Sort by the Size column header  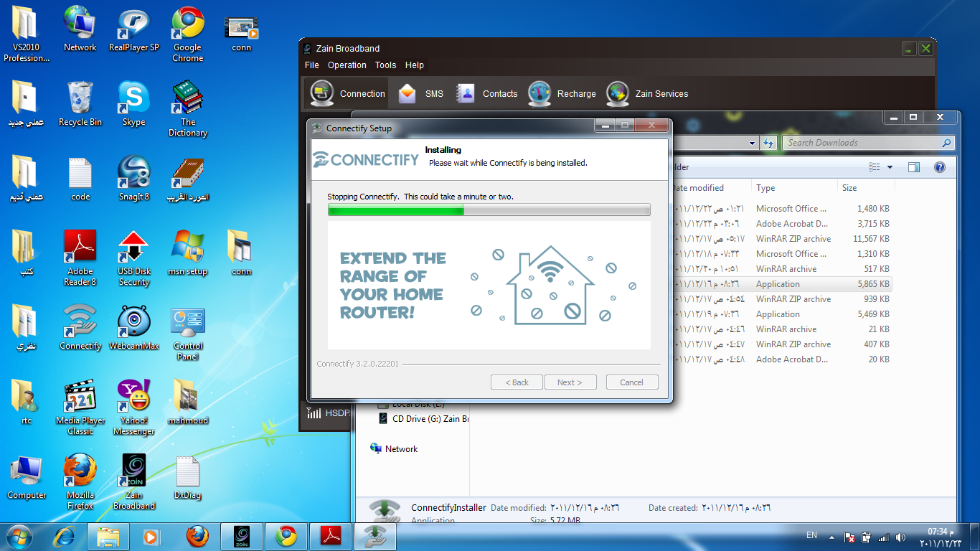click(x=866, y=188)
